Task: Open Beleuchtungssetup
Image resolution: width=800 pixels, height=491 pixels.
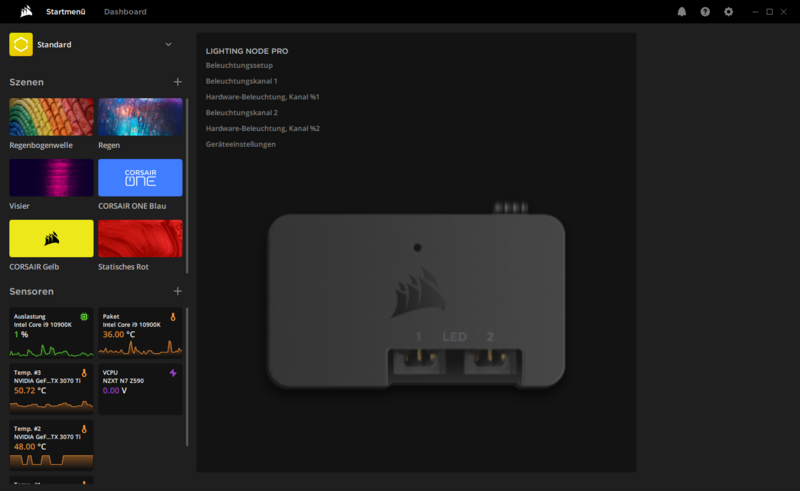Action: (239, 65)
